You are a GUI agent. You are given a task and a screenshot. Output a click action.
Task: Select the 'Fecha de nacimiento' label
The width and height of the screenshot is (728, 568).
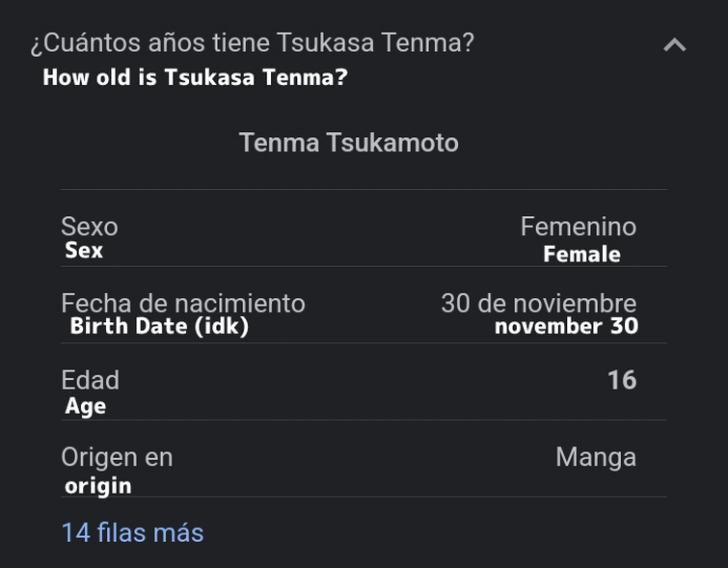183,303
